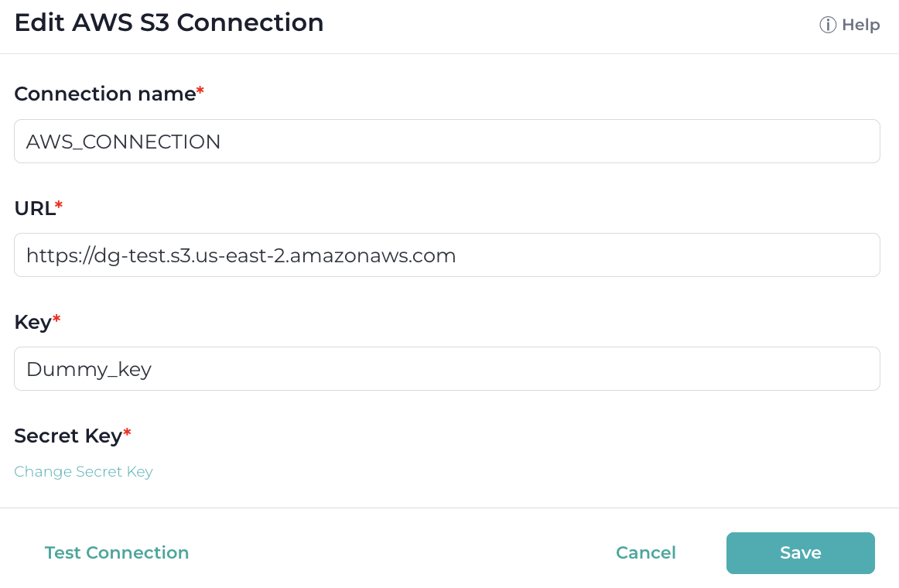Click the Edit AWS S3 Connection title
The width and height of the screenshot is (899, 588).
(169, 23)
